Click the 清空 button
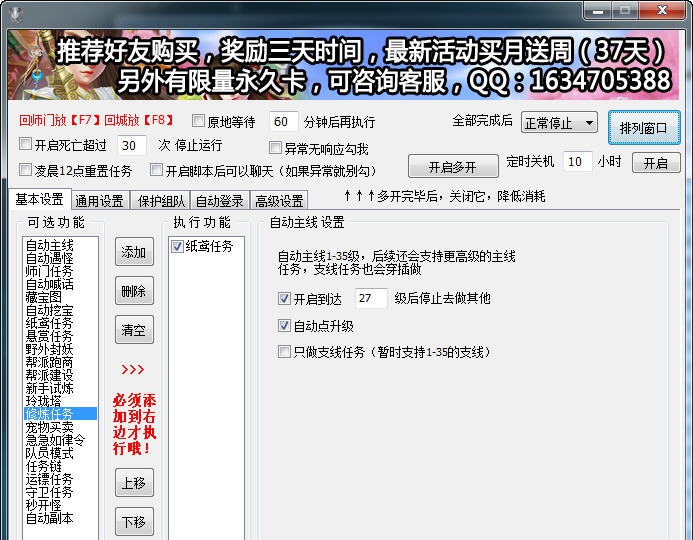The height and width of the screenshot is (540, 693). (134, 330)
